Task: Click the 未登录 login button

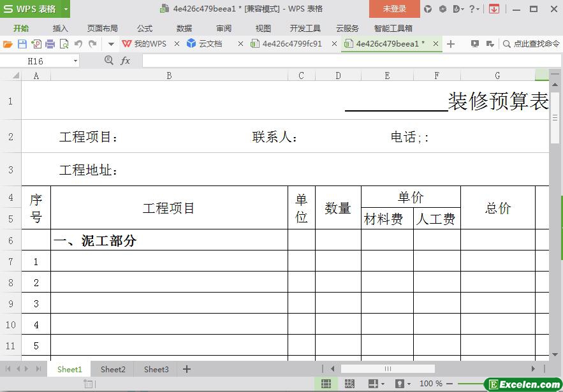Action: pos(394,9)
